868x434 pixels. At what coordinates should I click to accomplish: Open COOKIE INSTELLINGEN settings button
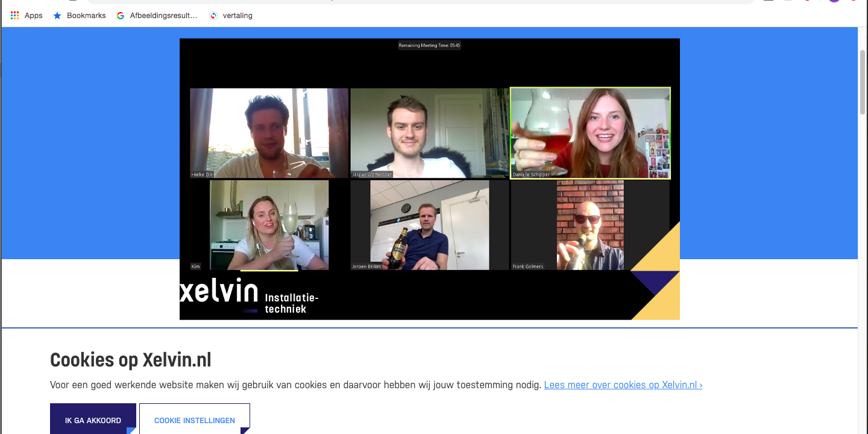[x=195, y=418]
